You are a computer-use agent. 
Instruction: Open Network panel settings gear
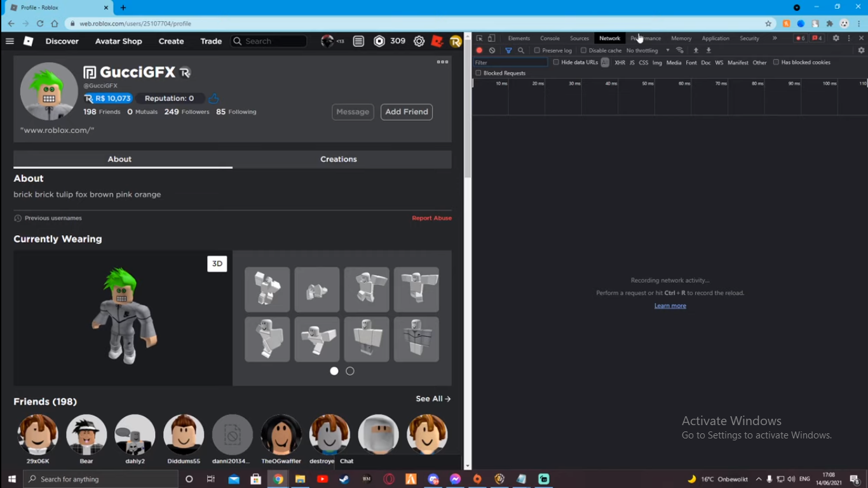[861, 50]
